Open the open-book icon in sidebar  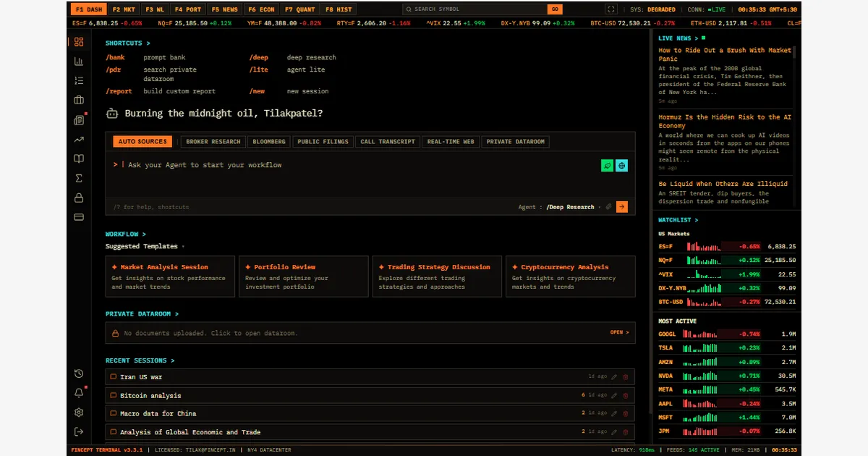pyautogui.click(x=79, y=159)
